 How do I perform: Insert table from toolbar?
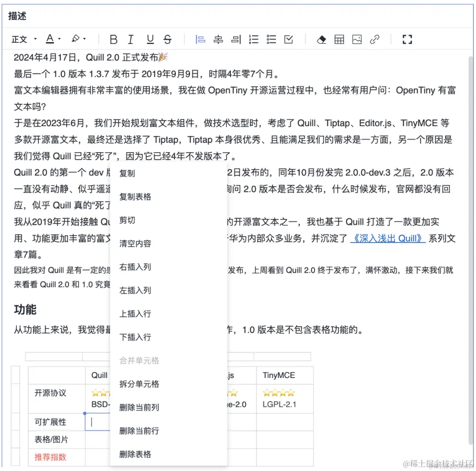[339, 40]
